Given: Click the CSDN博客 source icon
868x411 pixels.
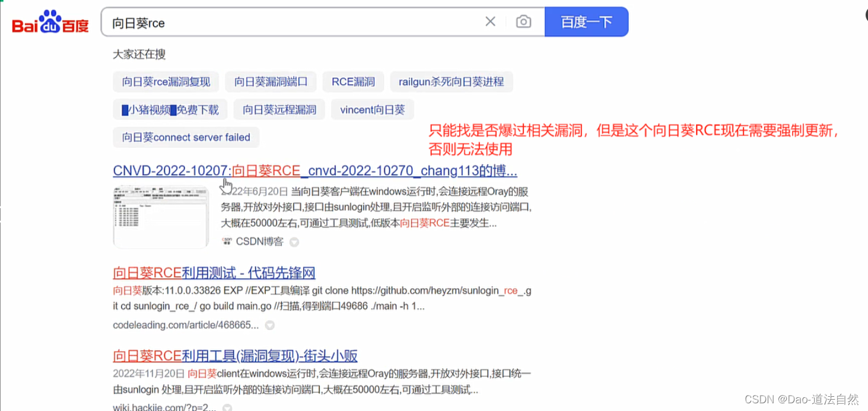Looking at the screenshot, I should (227, 241).
